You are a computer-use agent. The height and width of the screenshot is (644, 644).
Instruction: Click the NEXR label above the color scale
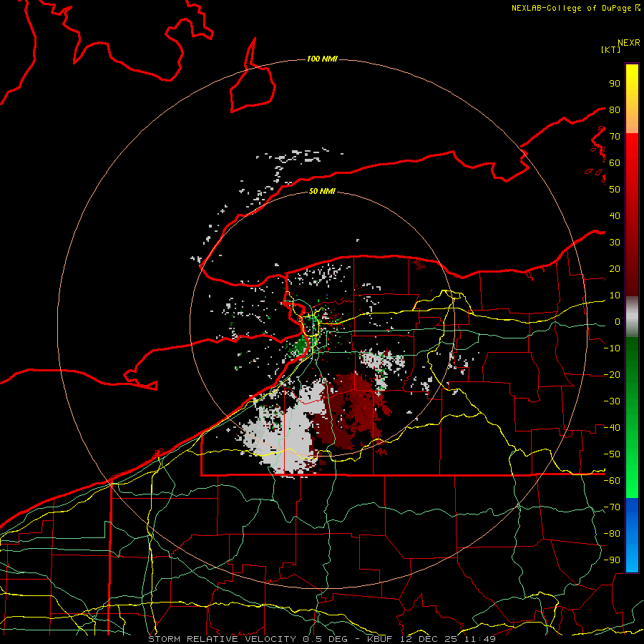pos(629,43)
